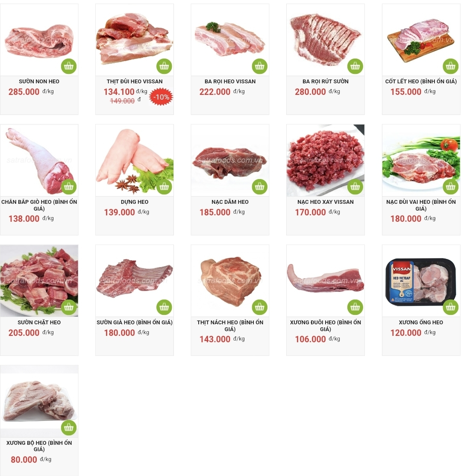Add Thịt Đùi Heo Vissan to cart
Image resolution: width=461 pixels, height=476 pixels.
164,66
